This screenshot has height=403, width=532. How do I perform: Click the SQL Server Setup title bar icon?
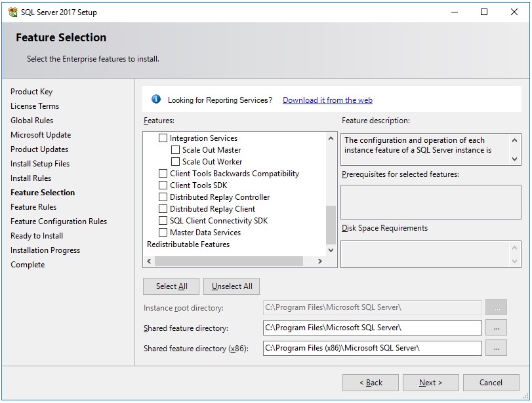14,12
